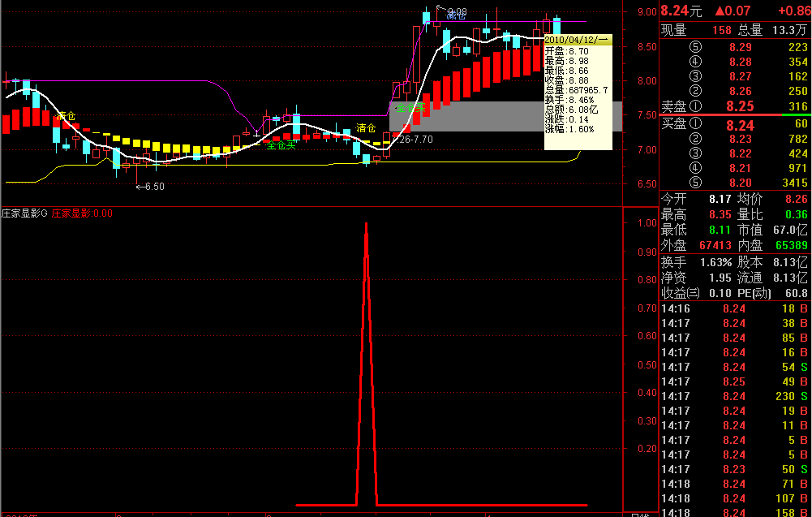Select the 庄家显影:0.00 indicator value
This screenshot has height=517, width=812.
(x=82, y=213)
